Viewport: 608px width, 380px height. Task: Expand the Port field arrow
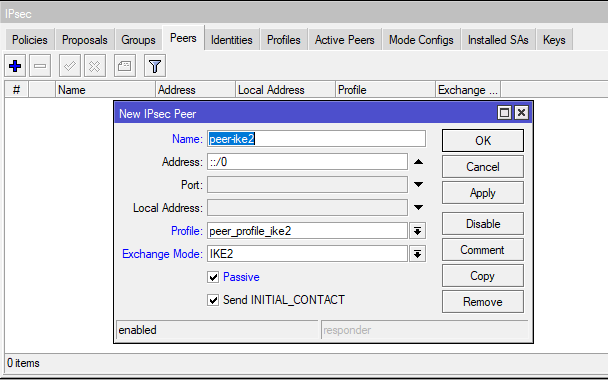click(x=418, y=185)
